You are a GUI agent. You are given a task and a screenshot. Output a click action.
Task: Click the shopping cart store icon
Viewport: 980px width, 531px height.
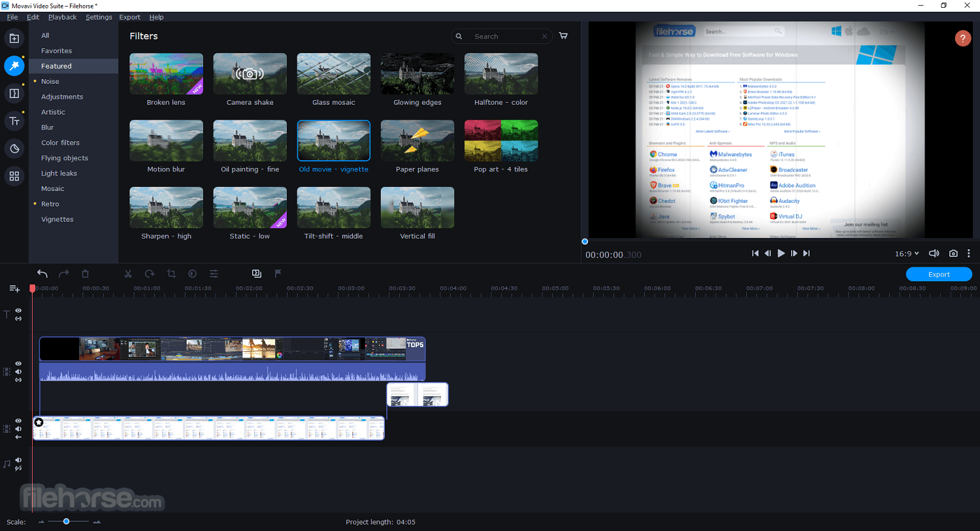pyautogui.click(x=563, y=36)
